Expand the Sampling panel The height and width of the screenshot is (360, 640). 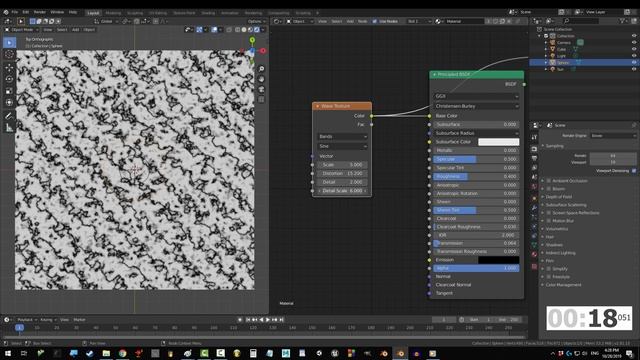click(555, 146)
